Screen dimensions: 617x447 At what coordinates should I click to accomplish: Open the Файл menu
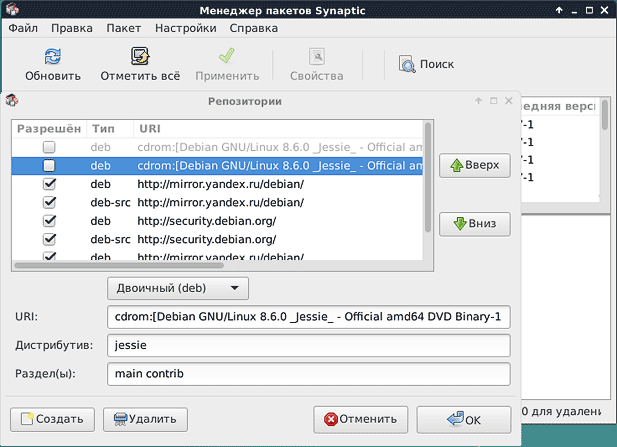(23, 28)
